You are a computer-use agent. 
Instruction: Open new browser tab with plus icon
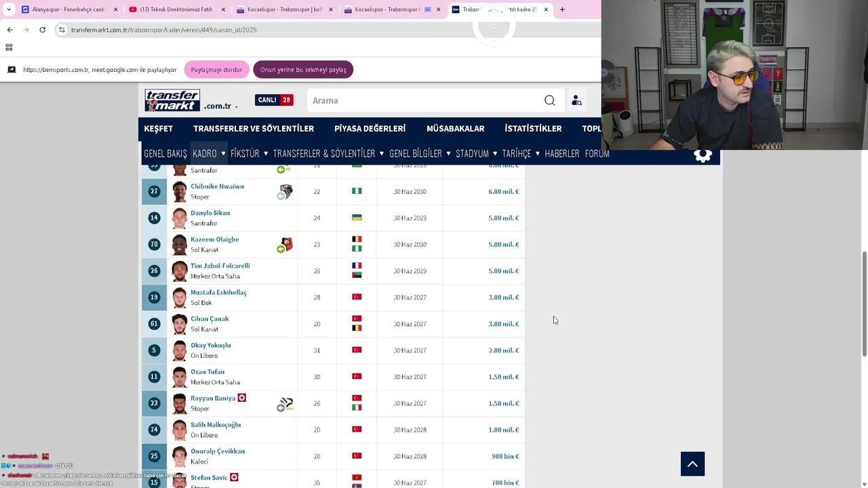click(x=562, y=9)
